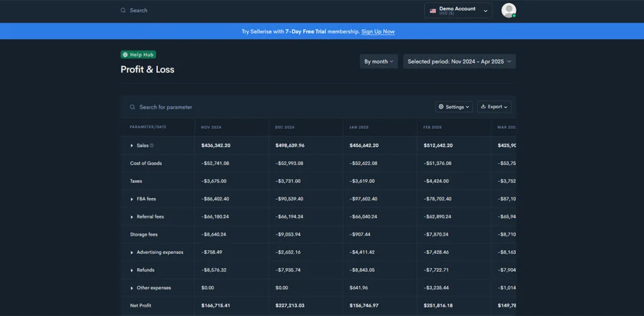Expand the Advertising expenses row
Viewport: 644px width, 316px height.
coord(132,253)
